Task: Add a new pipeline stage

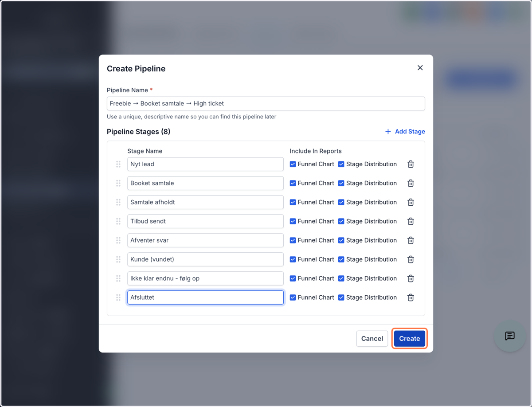Action: coord(405,132)
